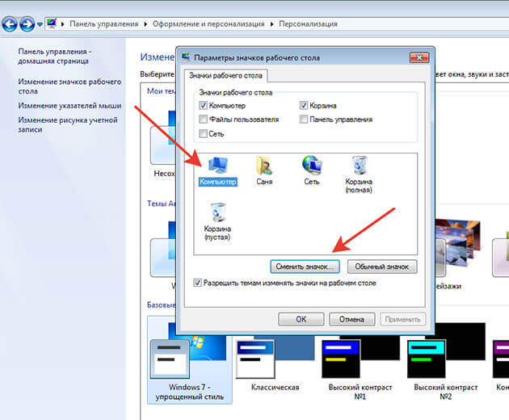Expand the root arrow before Панель управления
Viewport: 509px width, 420px height.
(63, 24)
